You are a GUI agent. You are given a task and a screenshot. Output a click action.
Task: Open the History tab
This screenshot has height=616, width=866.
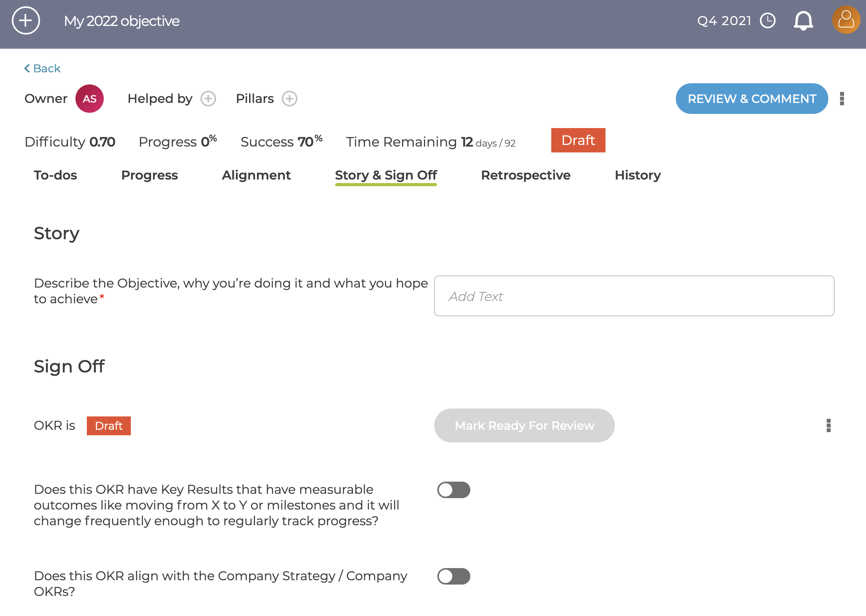pos(638,175)
